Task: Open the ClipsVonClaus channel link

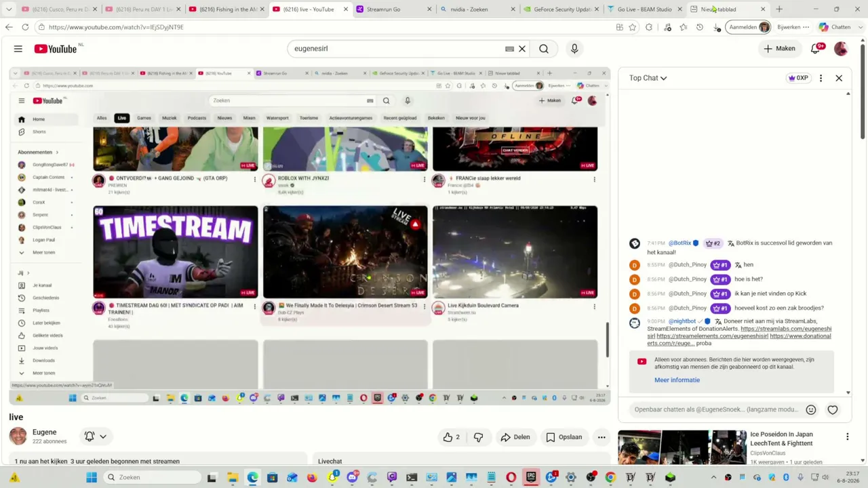Action: (x=768, y=453)
